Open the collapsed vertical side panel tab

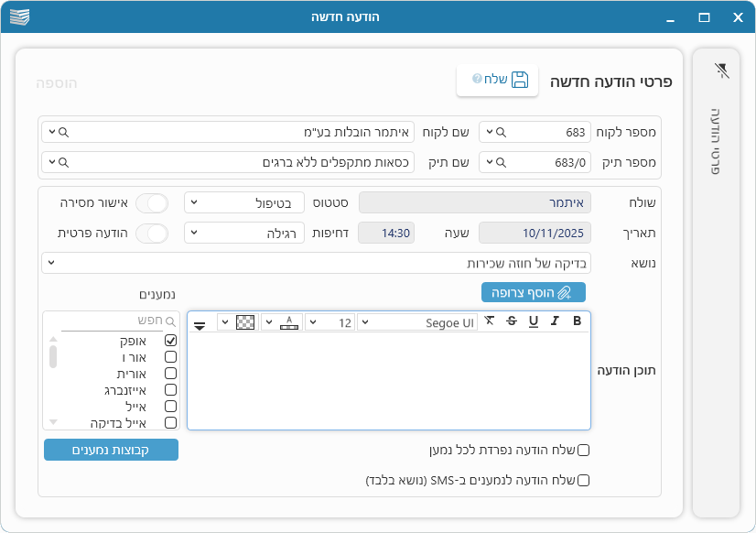(715, 142)
